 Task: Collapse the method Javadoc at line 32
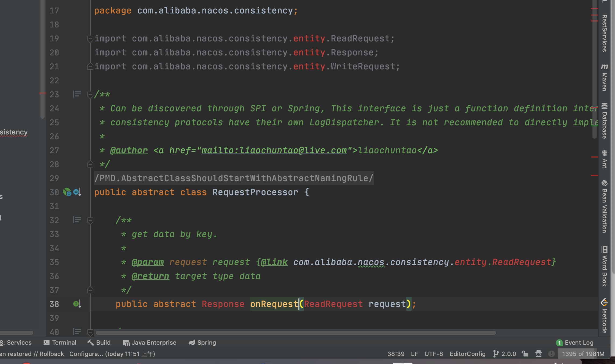90,220
